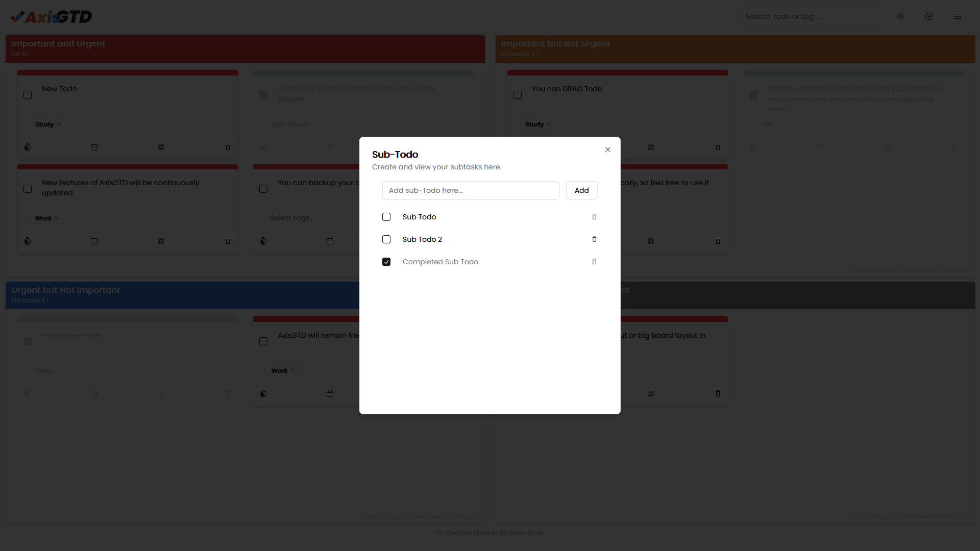Remove Work tag on 'AxisGTD will remain free'
Screen dimensions: 980x551
[292, 370]
